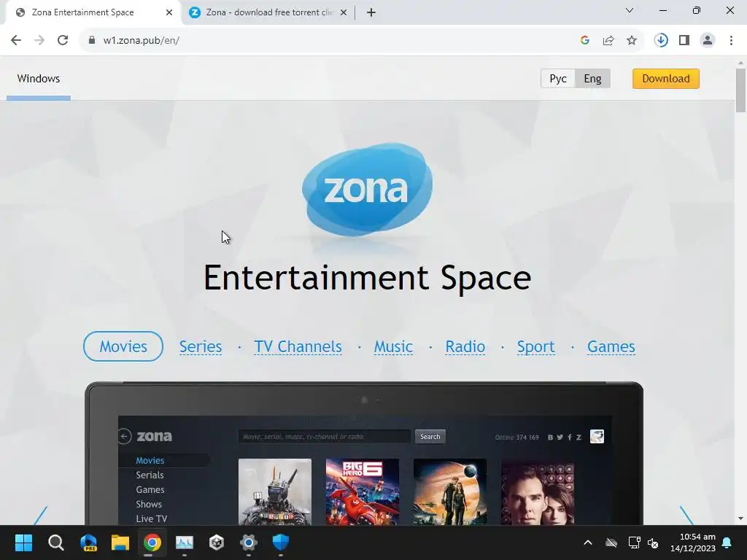
Task: Click Live TV in Zona preview sidebar
Action: click(152, 518)
